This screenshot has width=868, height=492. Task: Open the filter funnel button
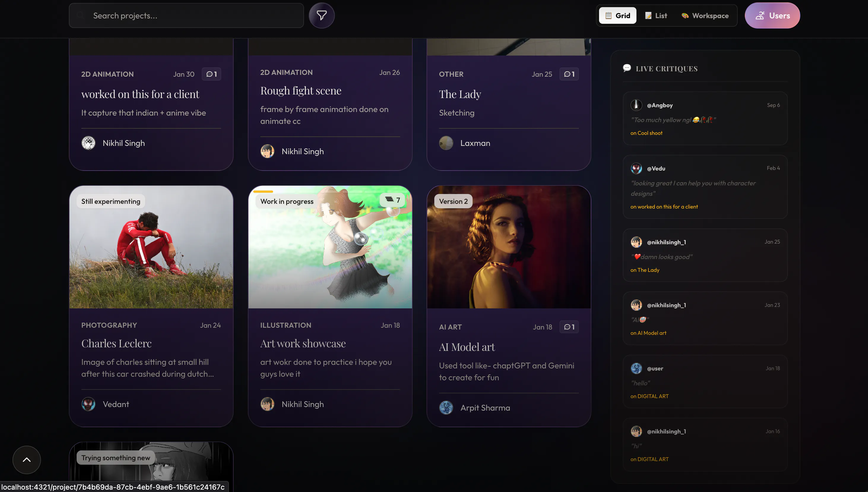(321, 15)
